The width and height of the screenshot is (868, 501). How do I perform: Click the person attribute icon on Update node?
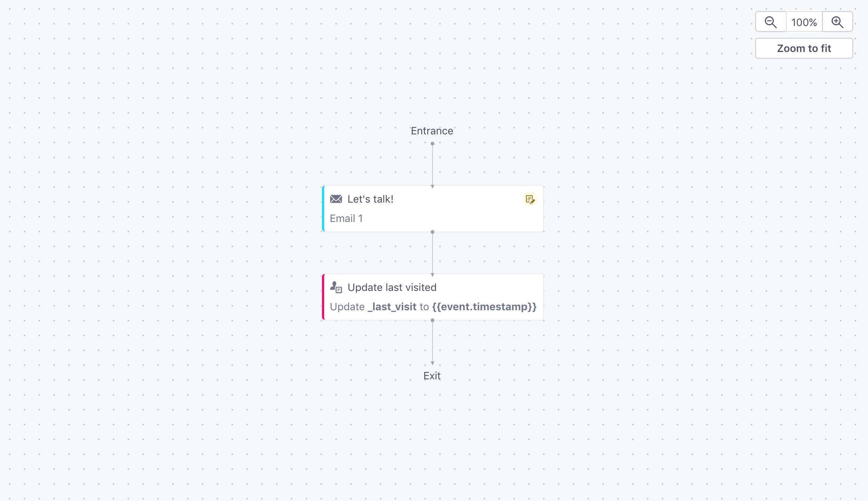pos(336,287)
